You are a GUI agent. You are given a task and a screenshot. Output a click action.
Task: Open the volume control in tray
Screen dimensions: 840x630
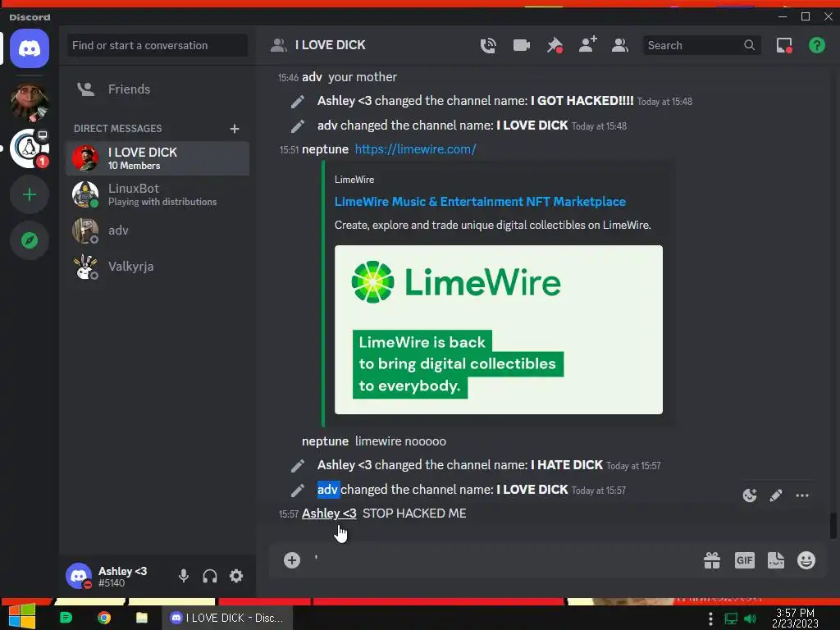pyautogui.click(x=751, y=619)
